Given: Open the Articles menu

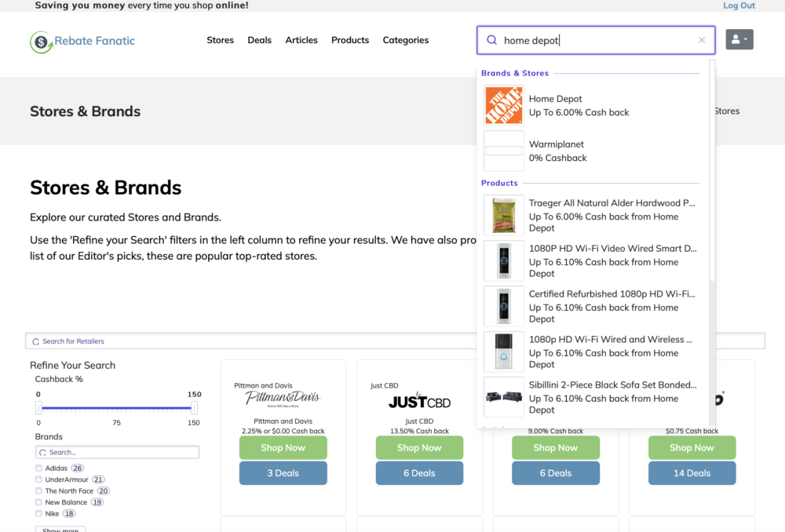Looking at the screenshot, I should point(301,40).
